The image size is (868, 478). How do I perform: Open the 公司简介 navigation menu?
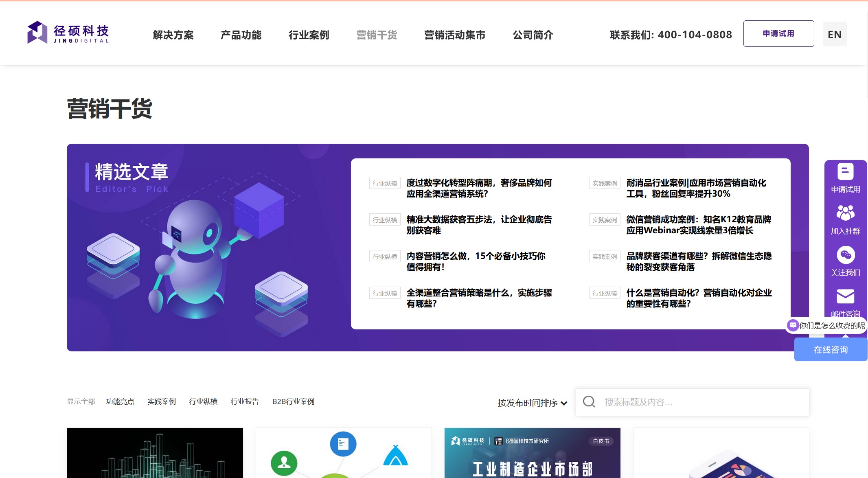[533, 35]
